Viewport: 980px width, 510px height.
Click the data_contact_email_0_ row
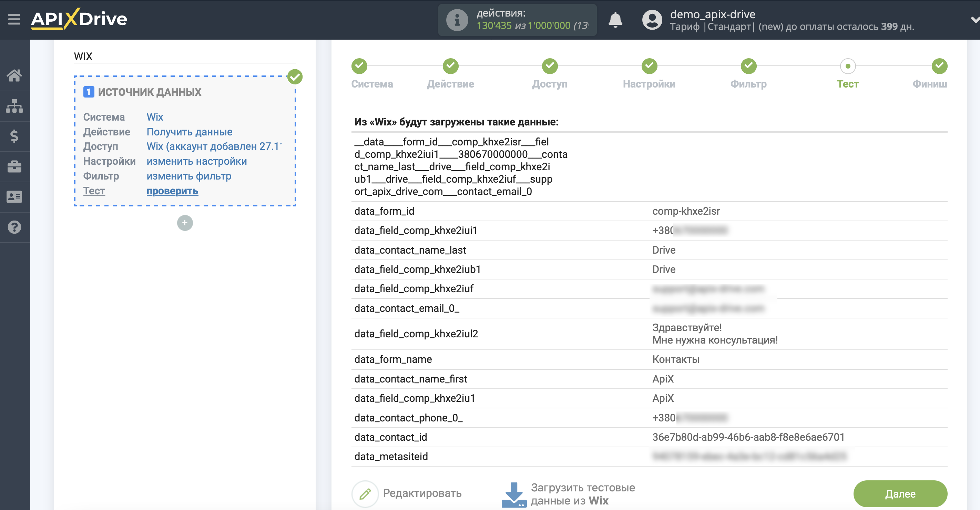(649, 308)
